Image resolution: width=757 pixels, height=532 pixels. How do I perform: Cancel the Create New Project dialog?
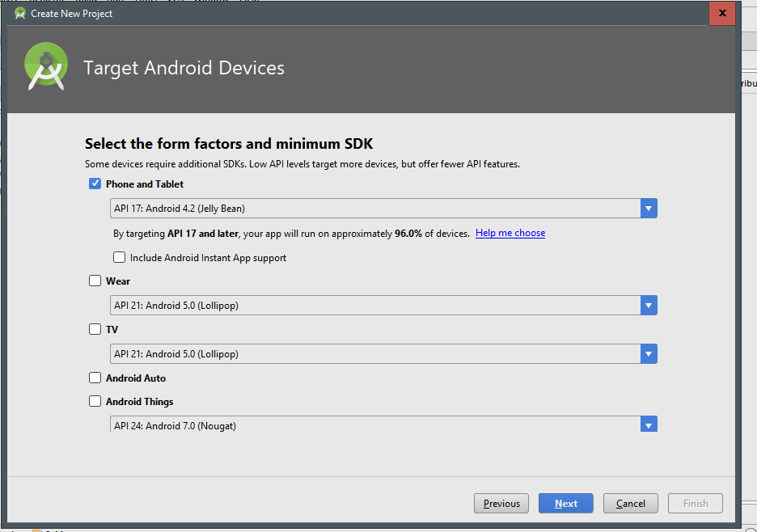point(631,504)
